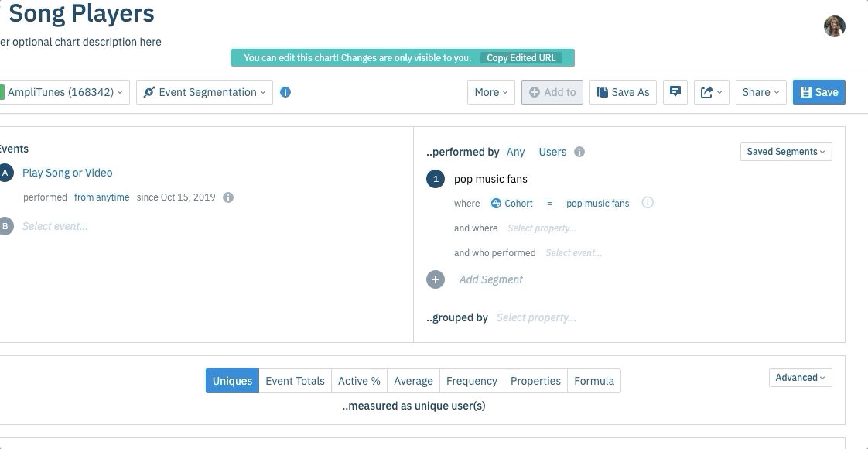Screen dimensions: 868x449
Task: Click the grouped by Select property field
Action: (x=536, y=317)
